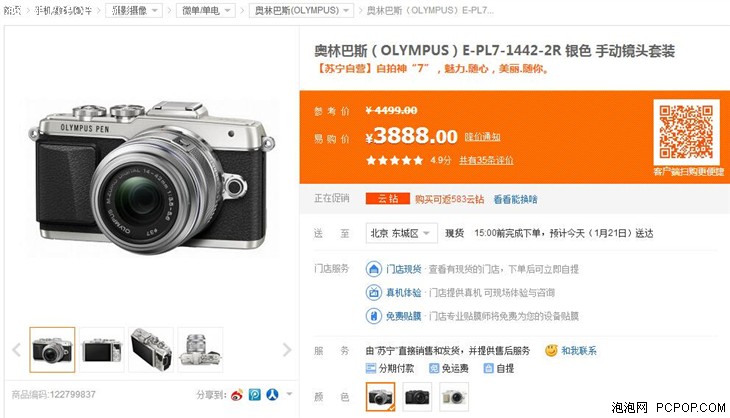Click the 免费贴膜 free film icon
This screenshot has width=730, height=418.
coord(373,316)
